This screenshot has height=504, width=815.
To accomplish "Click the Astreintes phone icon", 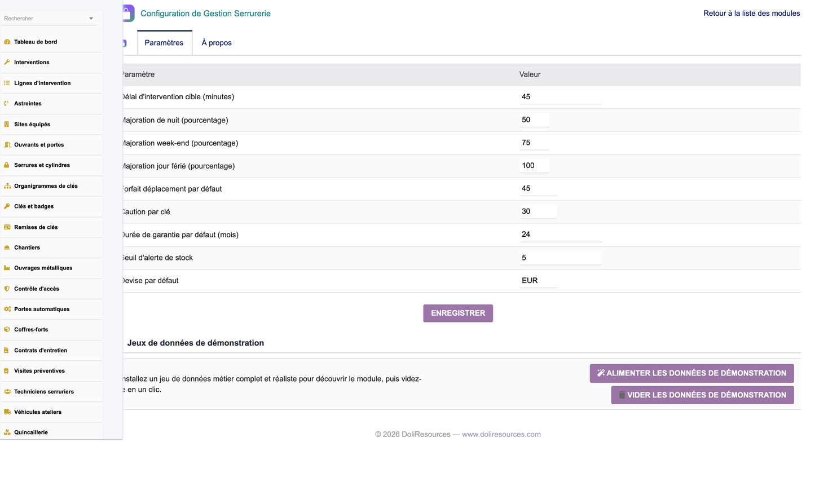I will pos(7,103).
